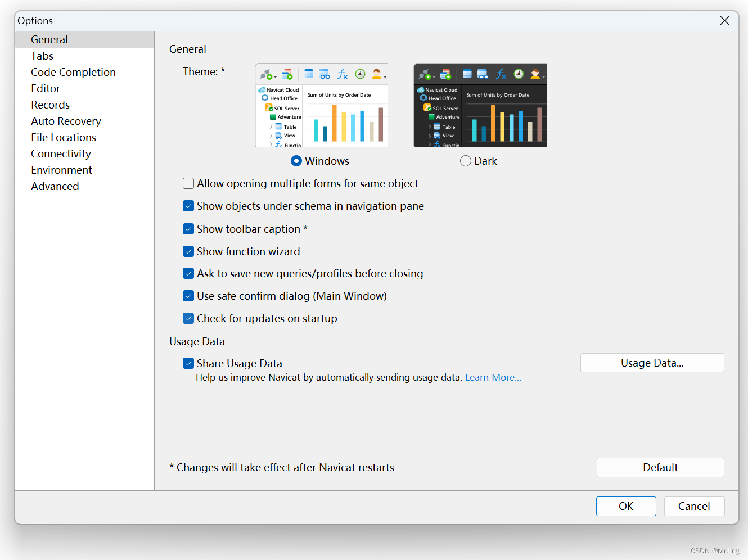Click the Usage Data... button
The width and height of the screenshot is (748, 560).
pyautogui.click(x=652, y=363)
